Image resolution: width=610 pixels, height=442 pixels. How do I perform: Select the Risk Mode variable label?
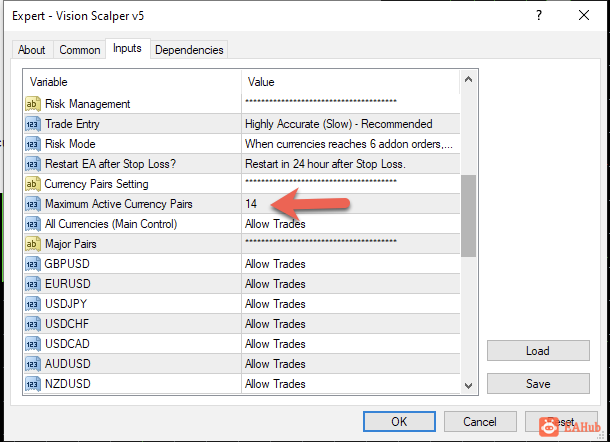click(x=70, y=144)
